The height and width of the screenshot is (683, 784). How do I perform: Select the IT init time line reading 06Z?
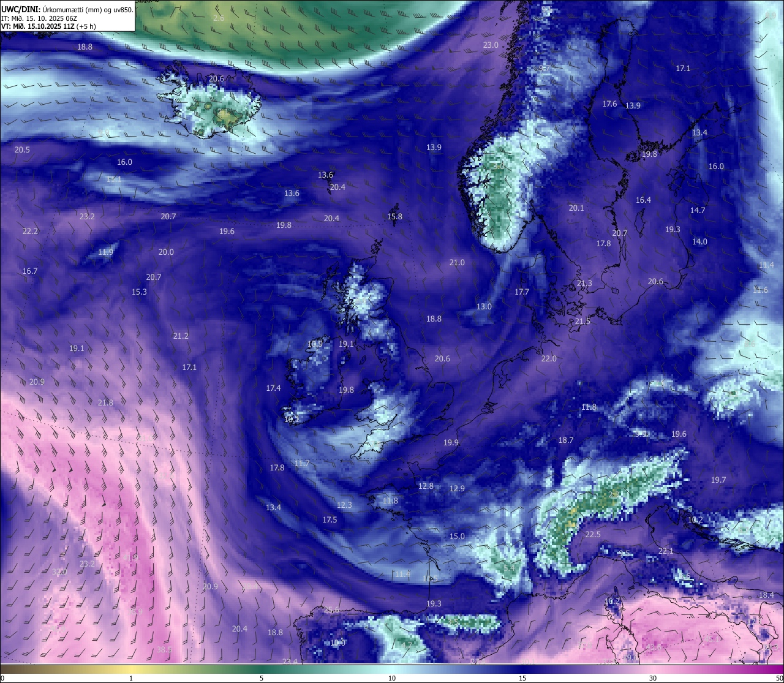[39, 18]
